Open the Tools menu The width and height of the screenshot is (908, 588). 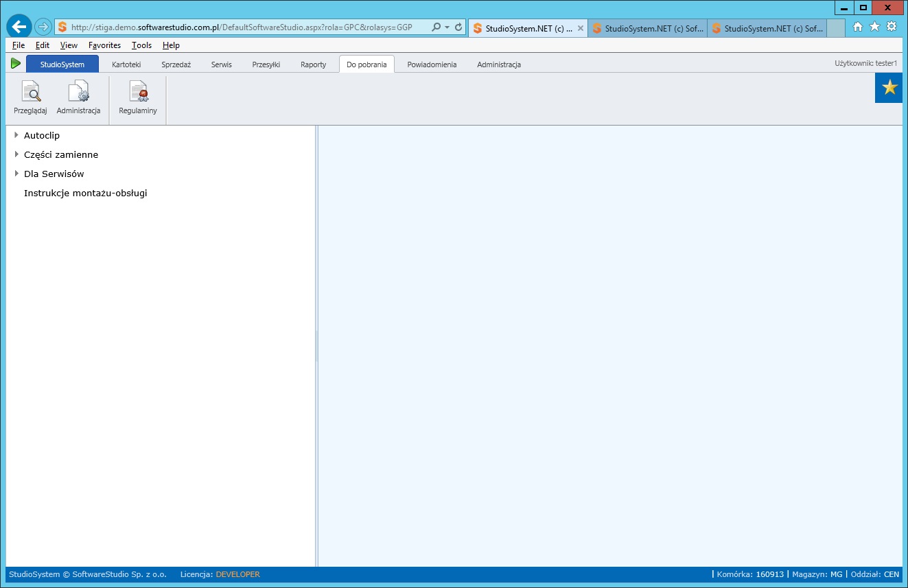click(141, 45)
